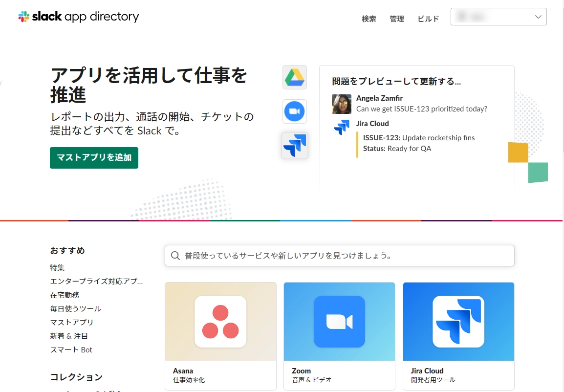Screen dimensions: 564x392
Task: Click 仕事効率化 label under Asana
Action: (x=189, y=380)
